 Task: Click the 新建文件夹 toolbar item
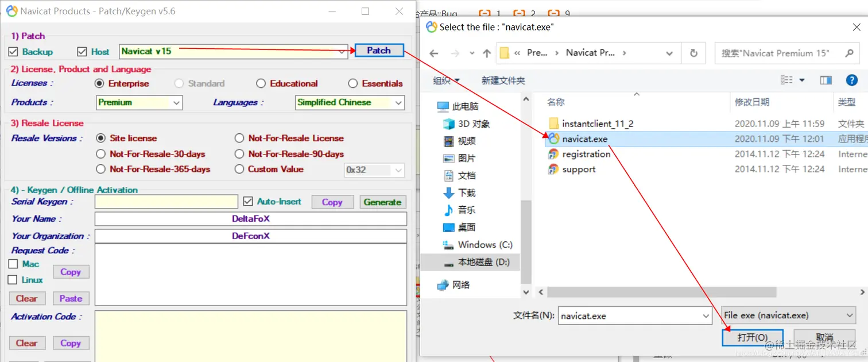pyautogui.click(x=503, y=80)
